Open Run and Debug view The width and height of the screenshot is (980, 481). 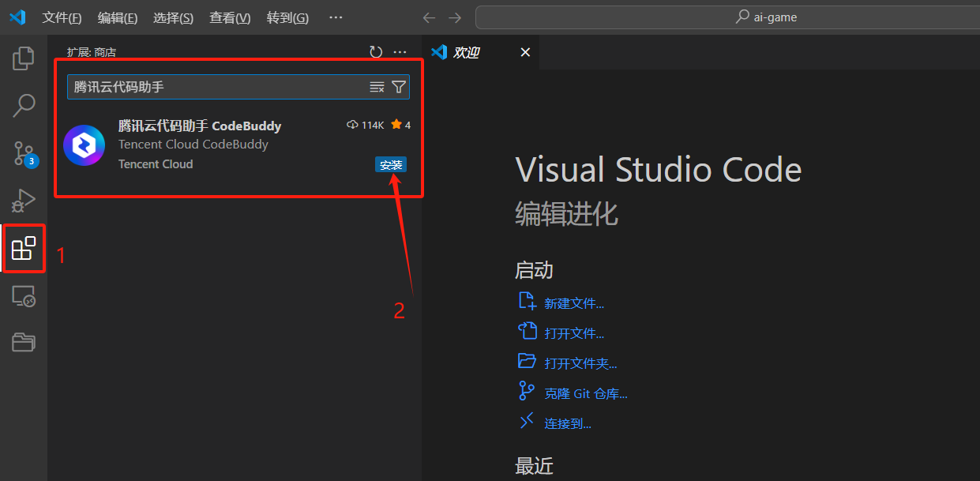pos(24,201)
